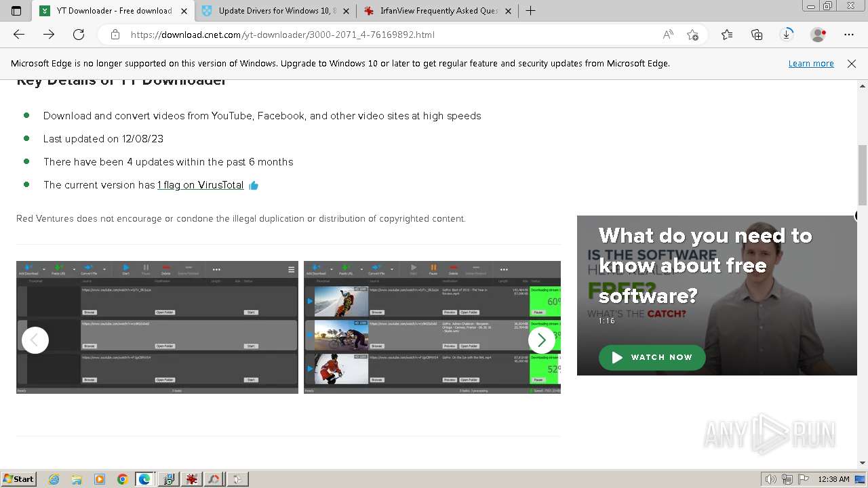Screen dimensions: 868x488
Task: Click the Learn more link
Action: (x=811, y=64)
